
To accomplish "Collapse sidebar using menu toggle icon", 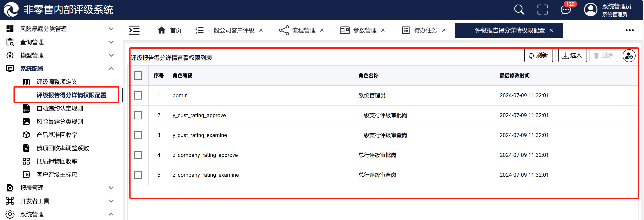I will 134,30.
